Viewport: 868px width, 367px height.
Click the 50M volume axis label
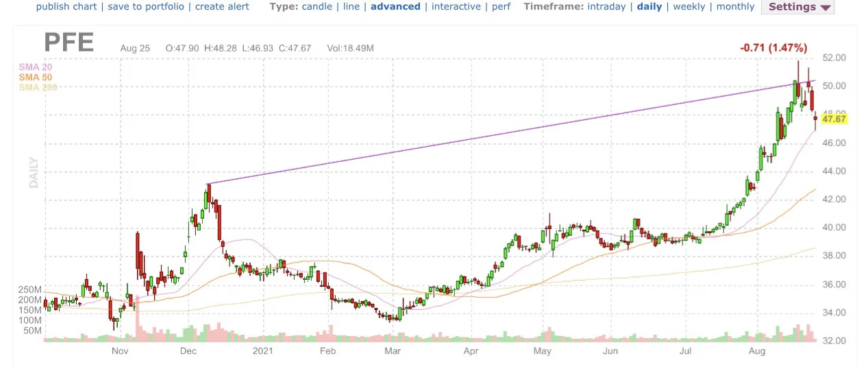[x=33, y=331]
